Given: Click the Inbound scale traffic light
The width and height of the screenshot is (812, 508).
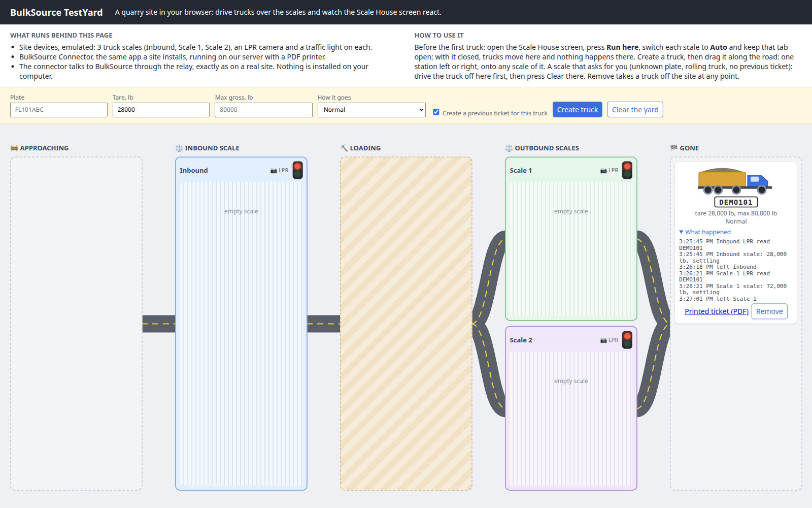Looking at the screenshot, I should coord(298,170).
